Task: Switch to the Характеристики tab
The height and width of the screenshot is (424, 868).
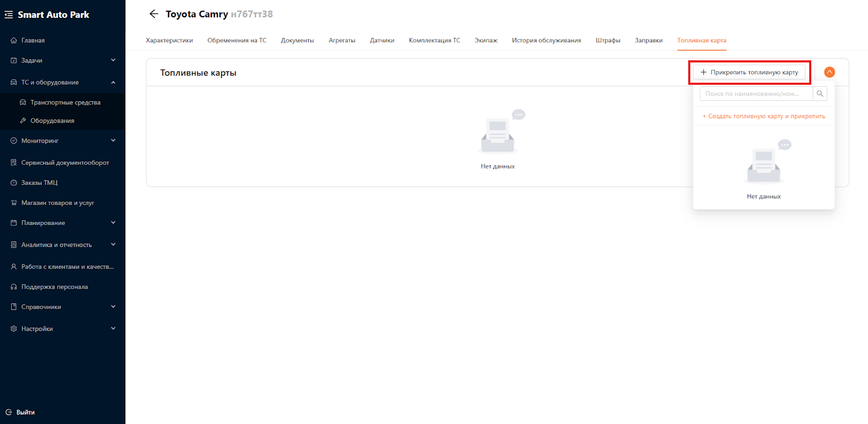Action: 169,41
